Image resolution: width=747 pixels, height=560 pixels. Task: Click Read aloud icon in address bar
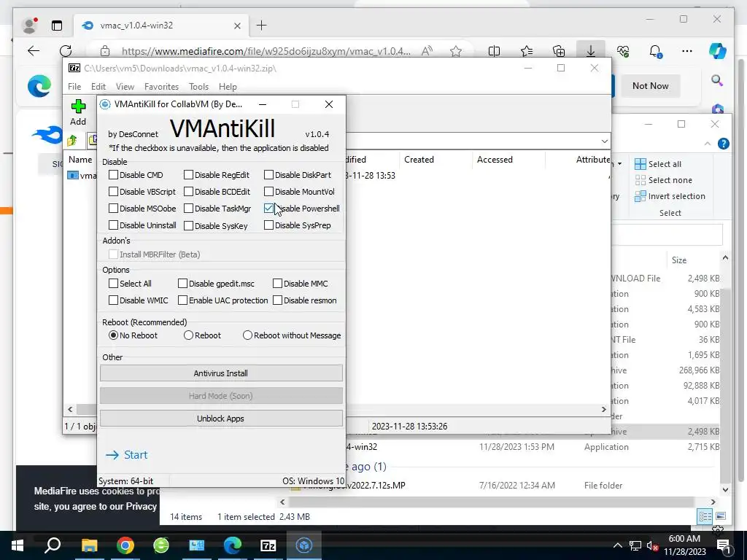[427, 51]
